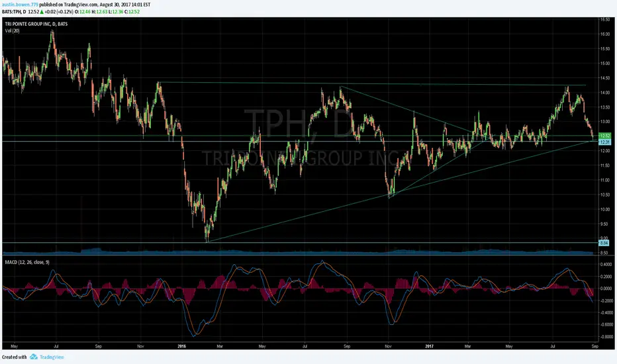Image resolution: width=617 pixels, height=364 pixels.
Task: Select the TRI POINTE GROUP INC chart title
Action: tap(36, 24)
